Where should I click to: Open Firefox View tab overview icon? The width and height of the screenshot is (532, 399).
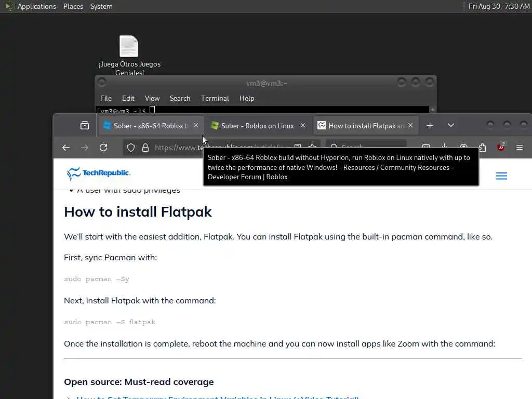[x=85, y=126]
